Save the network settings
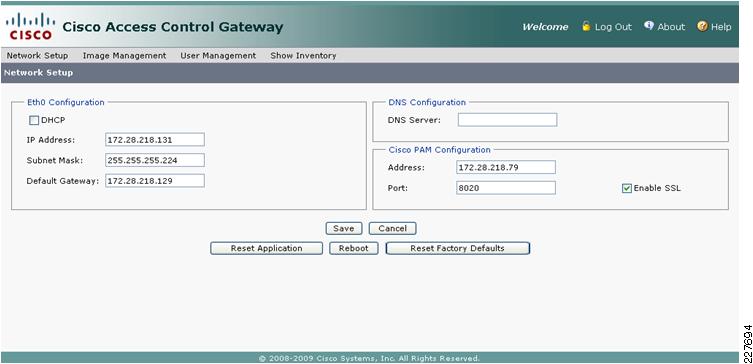 point(343,229)
